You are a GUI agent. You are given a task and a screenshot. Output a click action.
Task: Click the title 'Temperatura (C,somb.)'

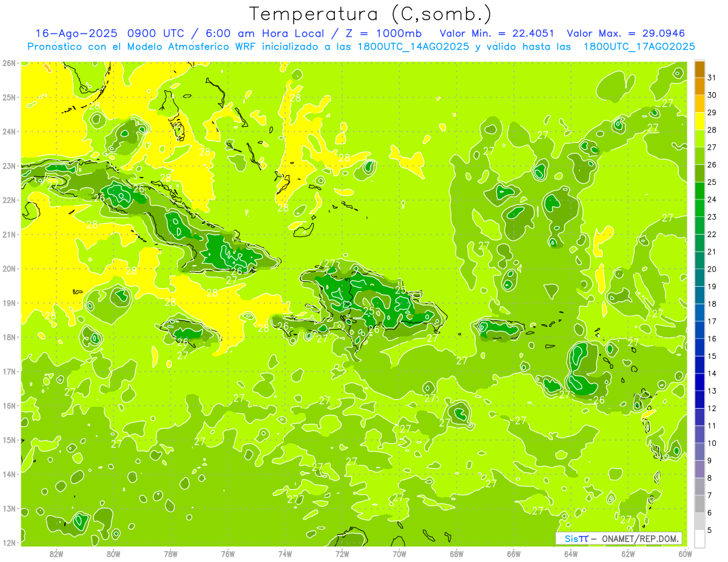pos(371,14)
